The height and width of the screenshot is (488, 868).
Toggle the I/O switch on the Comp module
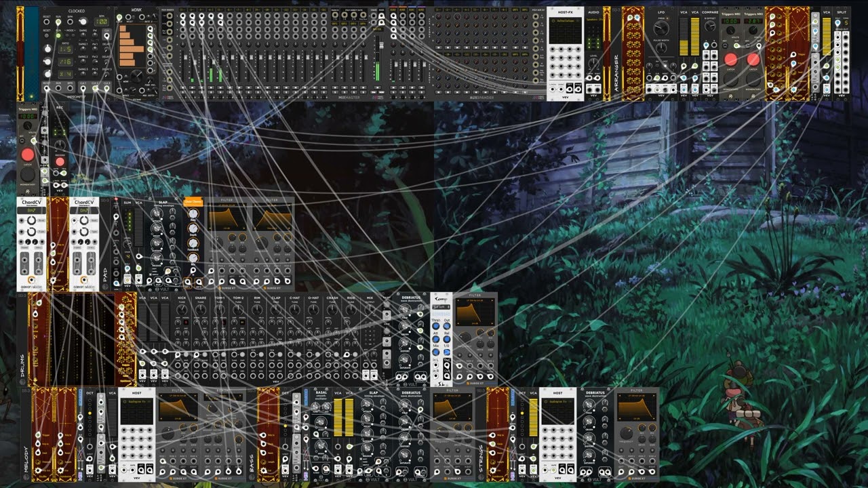[x=446, y=352]
